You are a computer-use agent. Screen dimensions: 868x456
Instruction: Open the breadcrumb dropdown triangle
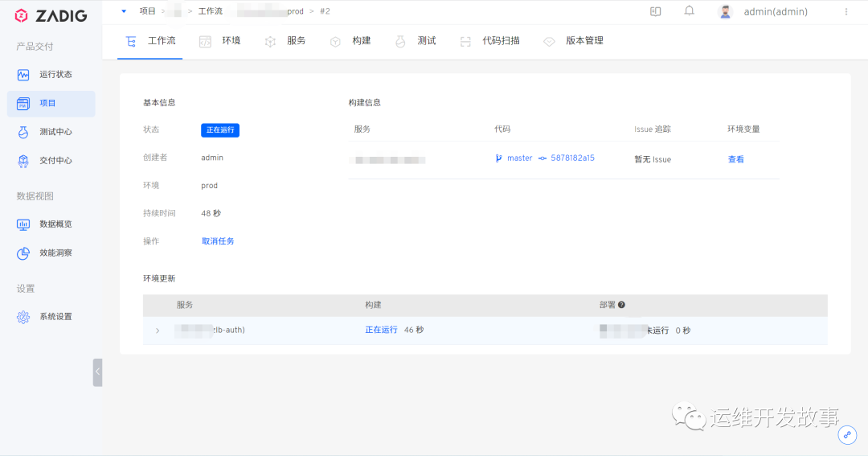pyautogui.click(x=124, y=11)
